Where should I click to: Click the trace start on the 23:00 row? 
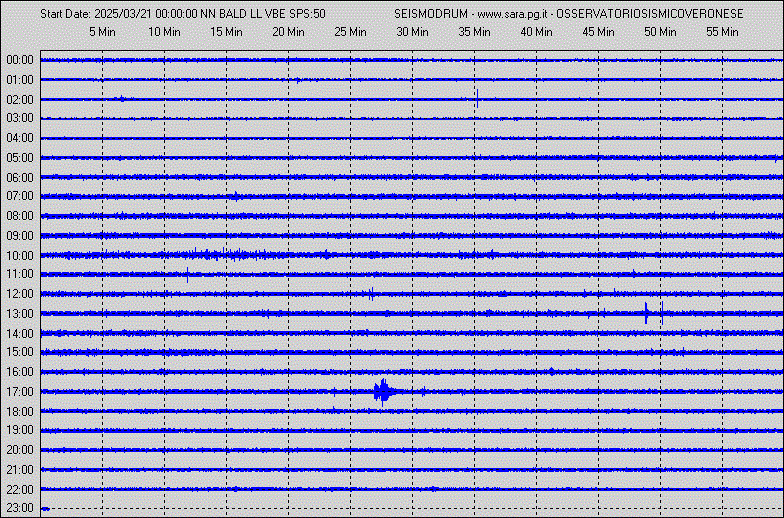click(x=46, y=508)
